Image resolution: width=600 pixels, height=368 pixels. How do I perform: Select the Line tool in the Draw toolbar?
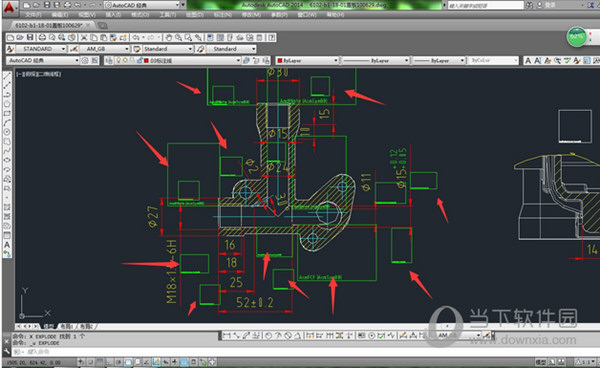[x=7, y=75]
